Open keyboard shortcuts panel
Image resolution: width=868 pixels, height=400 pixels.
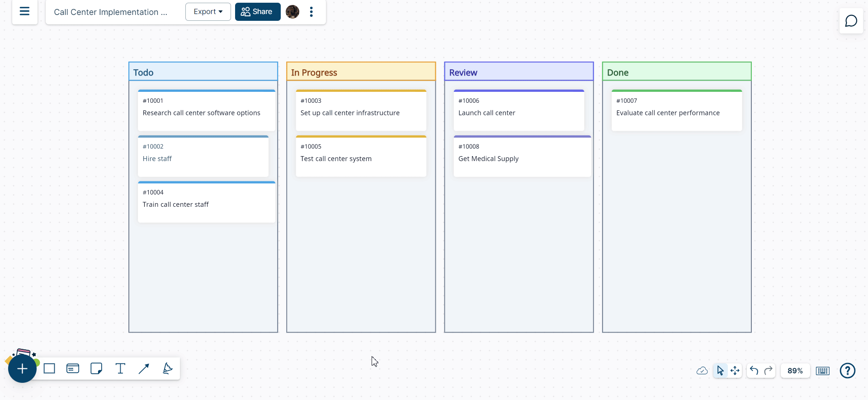(822, 371)
